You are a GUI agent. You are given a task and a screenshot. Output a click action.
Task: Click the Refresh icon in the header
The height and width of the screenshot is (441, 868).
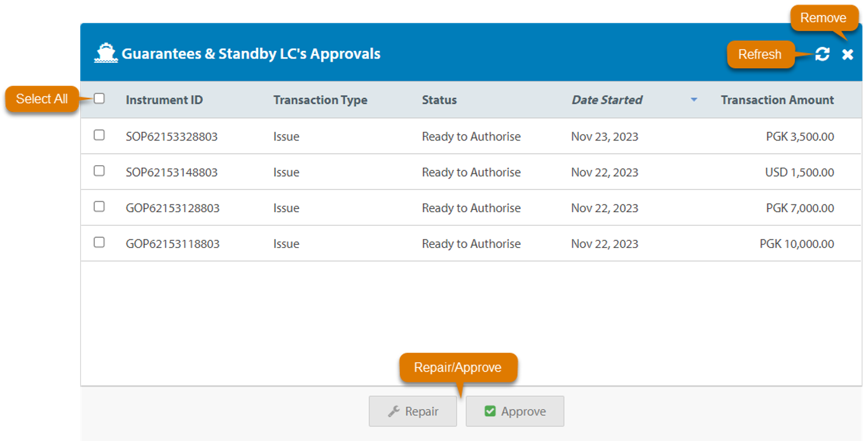pyautogui.click(x=822, y=55)
